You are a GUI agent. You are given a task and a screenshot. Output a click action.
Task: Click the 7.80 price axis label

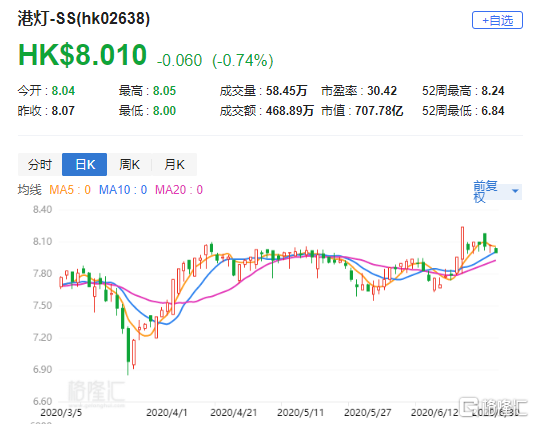coord(43,273)
